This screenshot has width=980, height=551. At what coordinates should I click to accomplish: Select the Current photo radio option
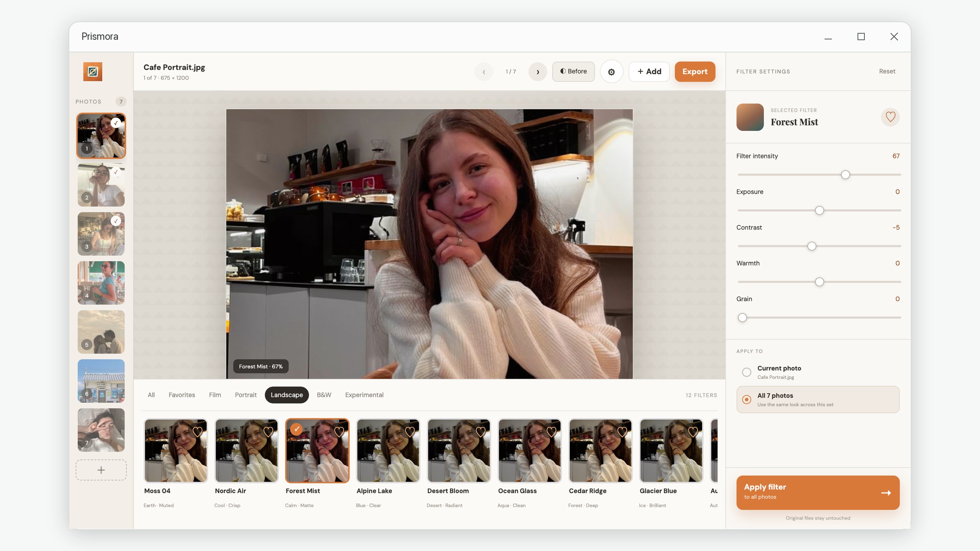click(746, 372)
